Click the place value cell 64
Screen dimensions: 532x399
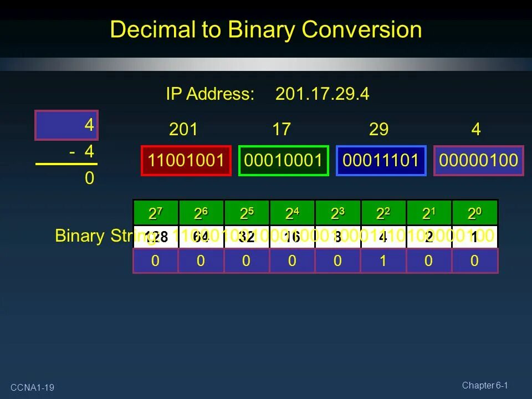pyautogui.click(x=201, y=237)
